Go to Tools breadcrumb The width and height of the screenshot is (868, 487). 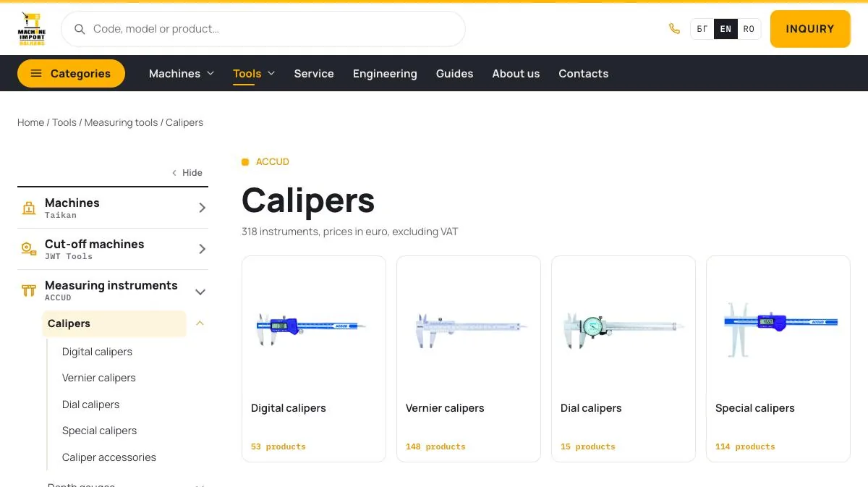click(x=64, y=122)
